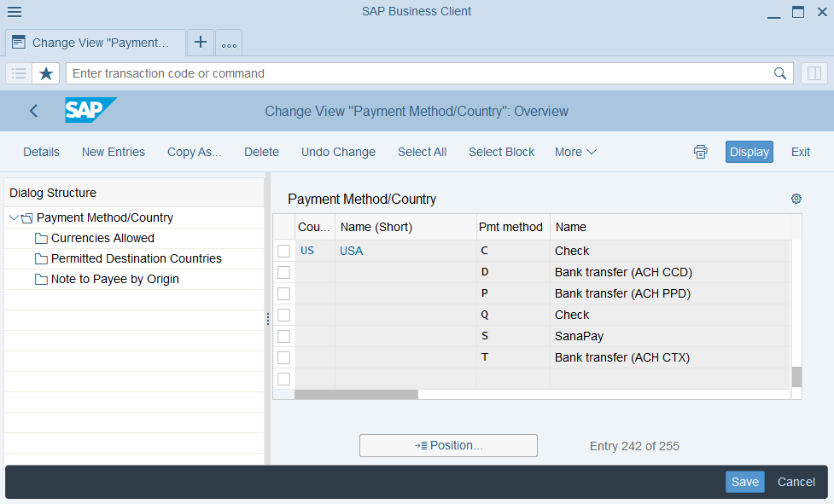This screenshot has height=504, width=834.
Task: Click Undo Change in the toolbar
Action: (x=338, y=152)
